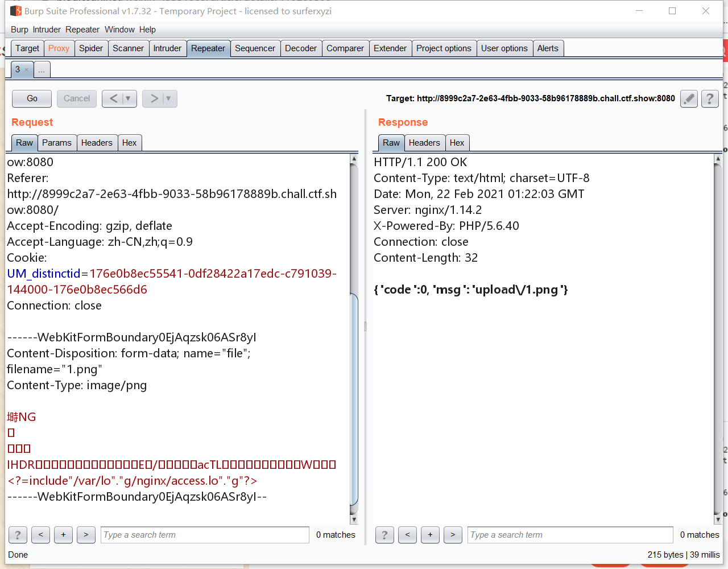Switch to the Decoder tab
The width and height of the screenshot is (728, 569).
coord(301,48)
